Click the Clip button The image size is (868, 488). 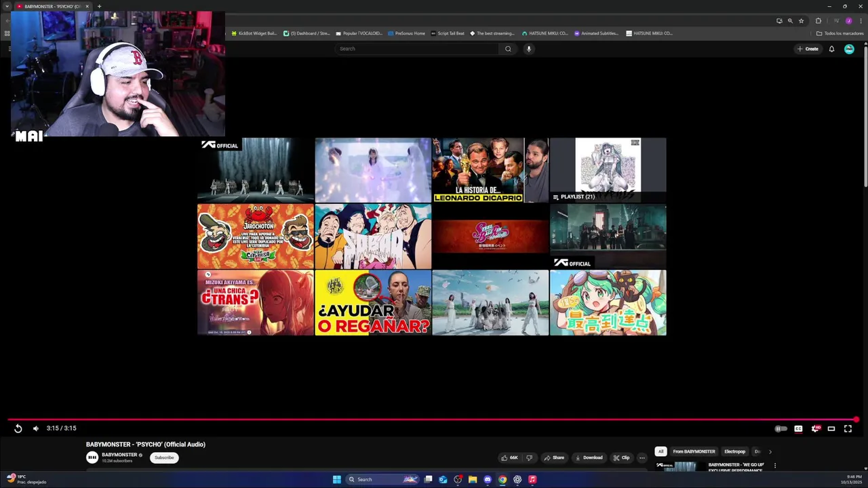[621, 457]
